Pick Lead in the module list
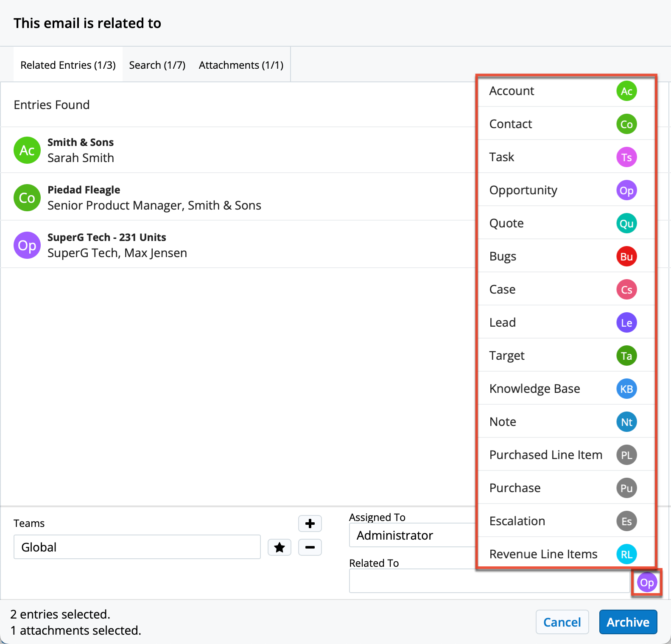This screenshot has width=671, height=644. [x=566, y=322]
